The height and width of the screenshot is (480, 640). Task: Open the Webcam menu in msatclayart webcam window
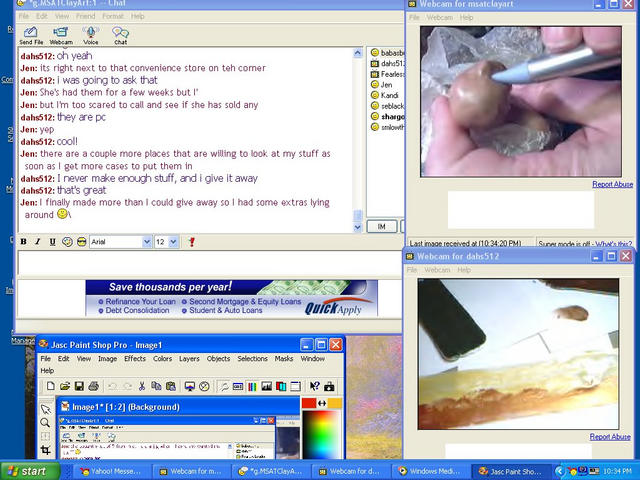point(440,18)
